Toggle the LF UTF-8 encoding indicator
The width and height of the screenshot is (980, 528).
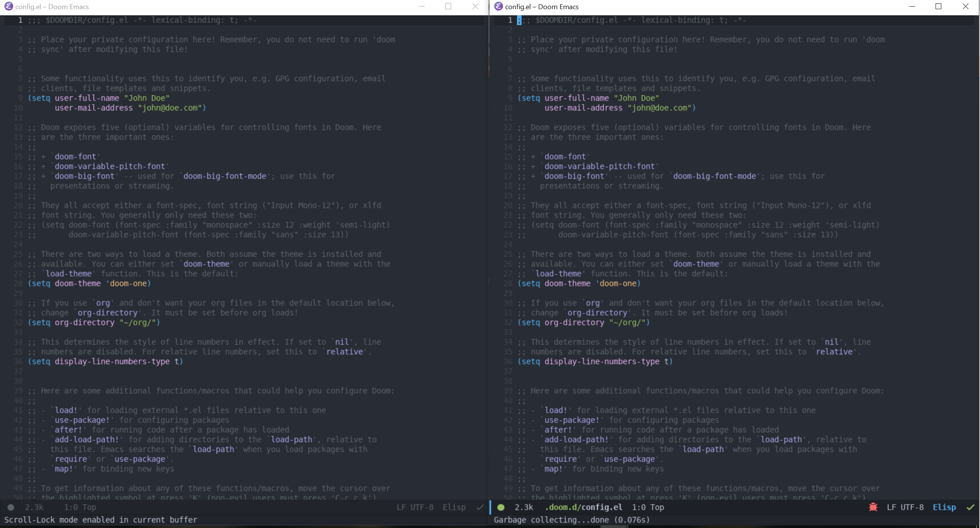tap(415, 507)
